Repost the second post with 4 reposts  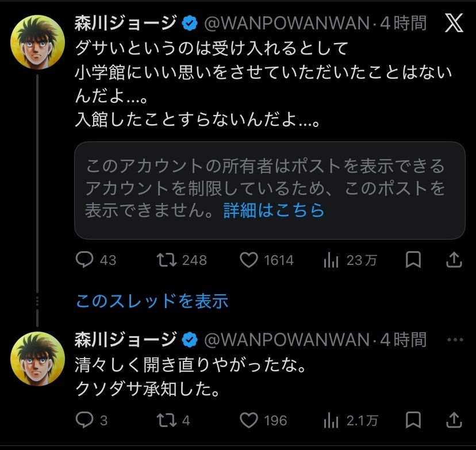click(x=166, y=420)
